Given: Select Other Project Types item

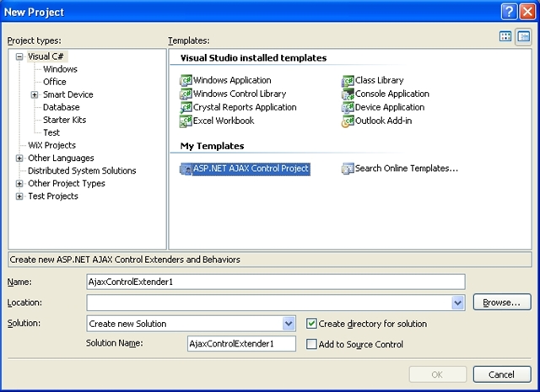Looking at the screenshot, I should tap(67, 184).
